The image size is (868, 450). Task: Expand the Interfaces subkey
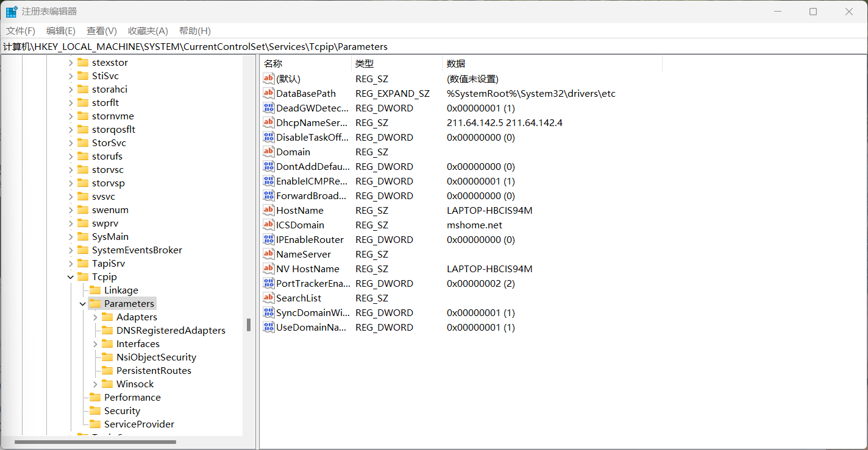[x=95, y=344]
